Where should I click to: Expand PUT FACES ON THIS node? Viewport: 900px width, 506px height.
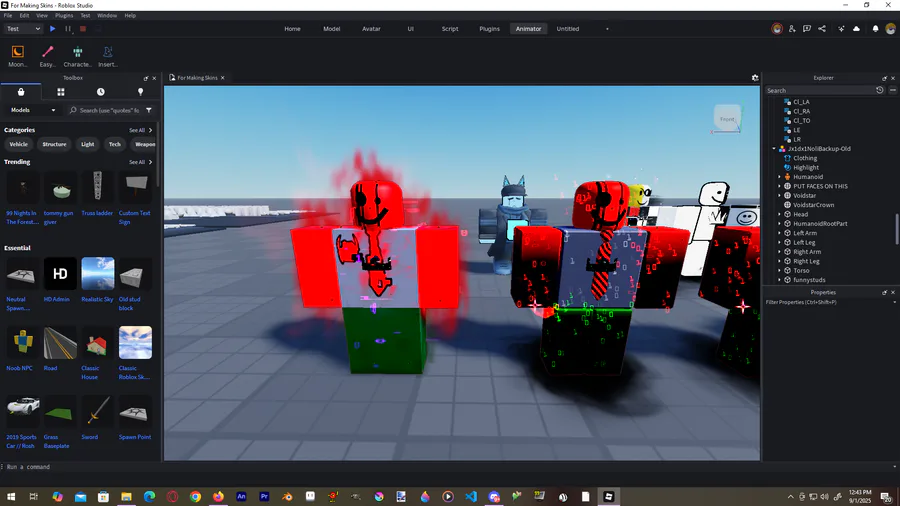[779, 186]
